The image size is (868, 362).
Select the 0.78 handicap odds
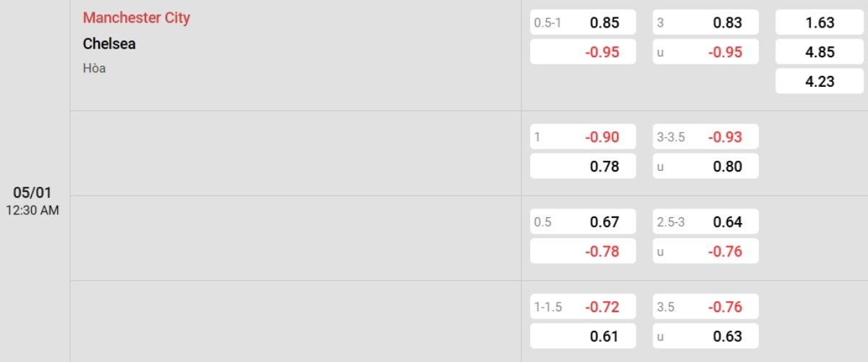coord(583,167)
